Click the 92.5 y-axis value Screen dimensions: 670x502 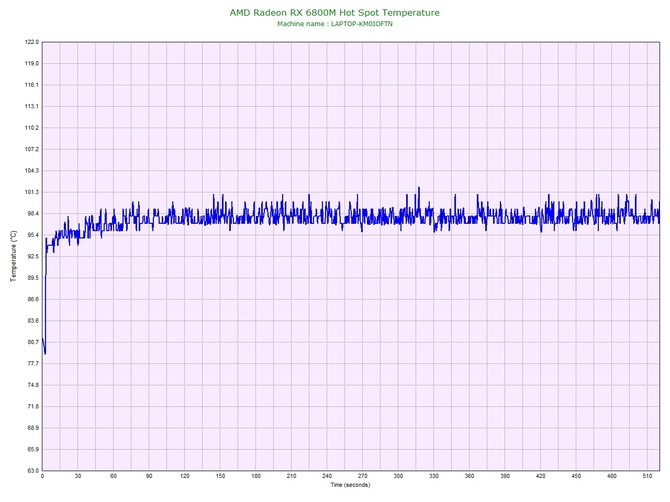(x=33, y=256)
